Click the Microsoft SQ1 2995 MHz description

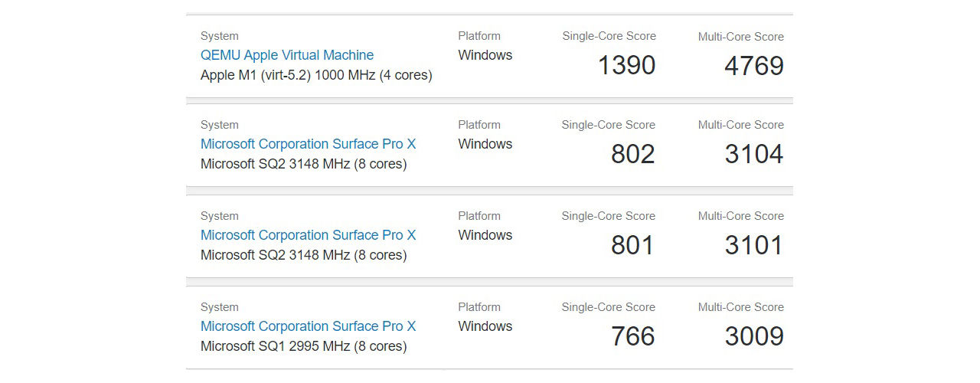tap(303, 346)
